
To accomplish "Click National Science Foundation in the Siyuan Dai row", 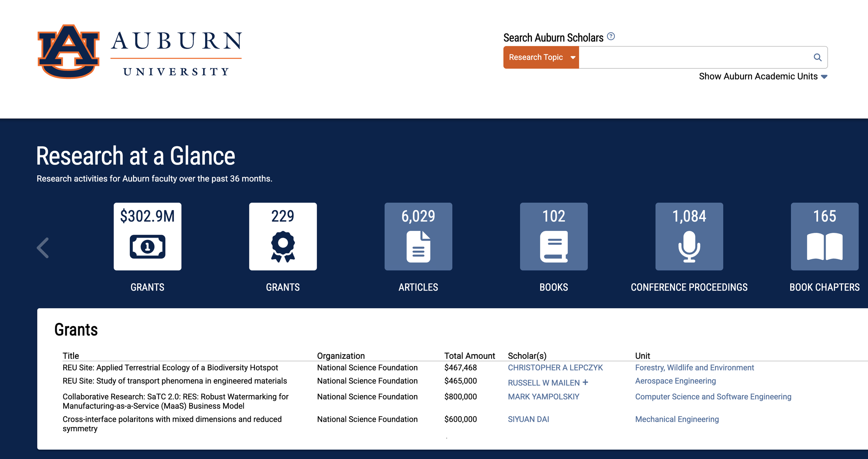I will coord(367,419).
